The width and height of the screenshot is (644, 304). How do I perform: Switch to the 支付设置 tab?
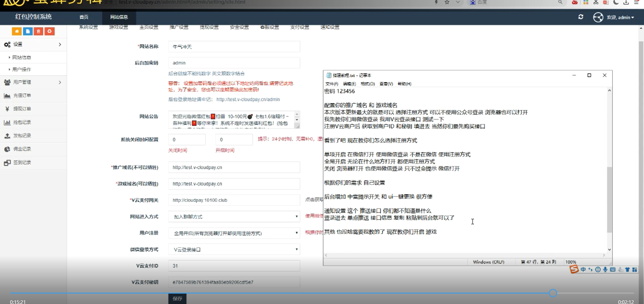[300, 27]
